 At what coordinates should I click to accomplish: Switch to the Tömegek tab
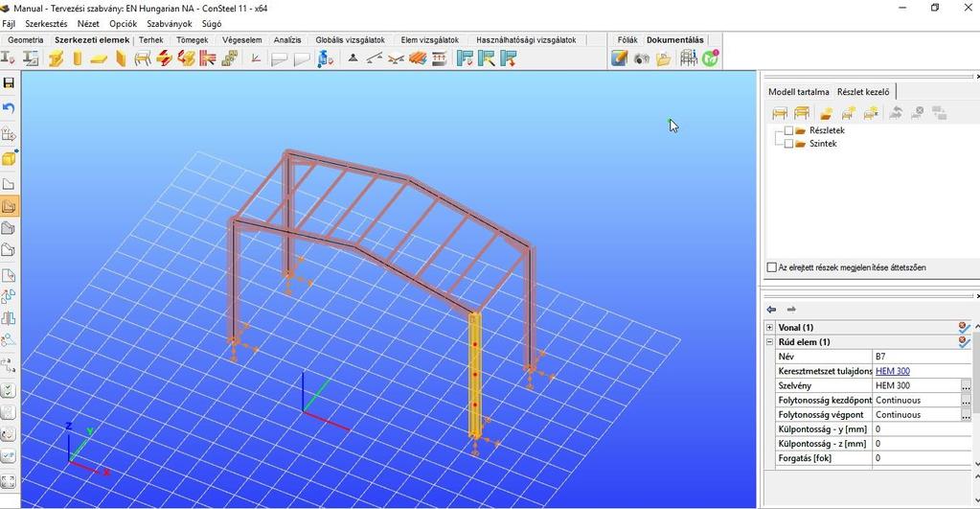click(x=193, y=40)
